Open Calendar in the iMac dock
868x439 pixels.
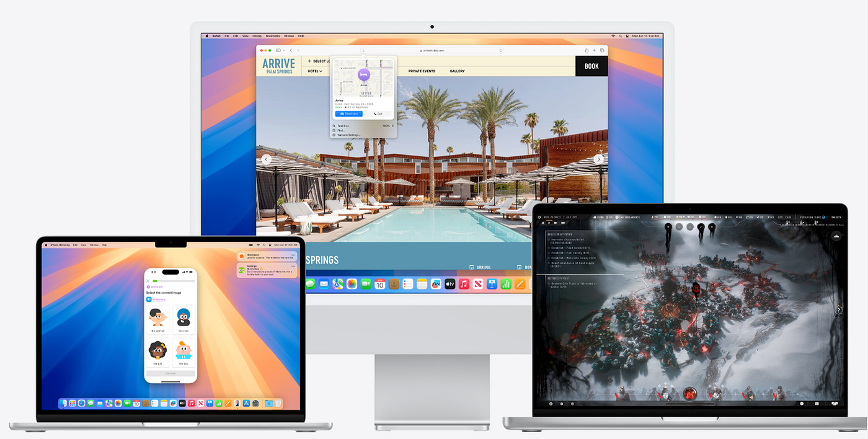pos(380,284)
